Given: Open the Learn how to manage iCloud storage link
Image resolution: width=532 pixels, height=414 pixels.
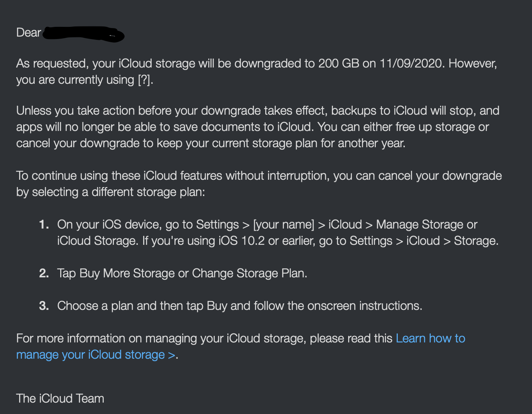Looking at the screenshot, I should point(430,338).
